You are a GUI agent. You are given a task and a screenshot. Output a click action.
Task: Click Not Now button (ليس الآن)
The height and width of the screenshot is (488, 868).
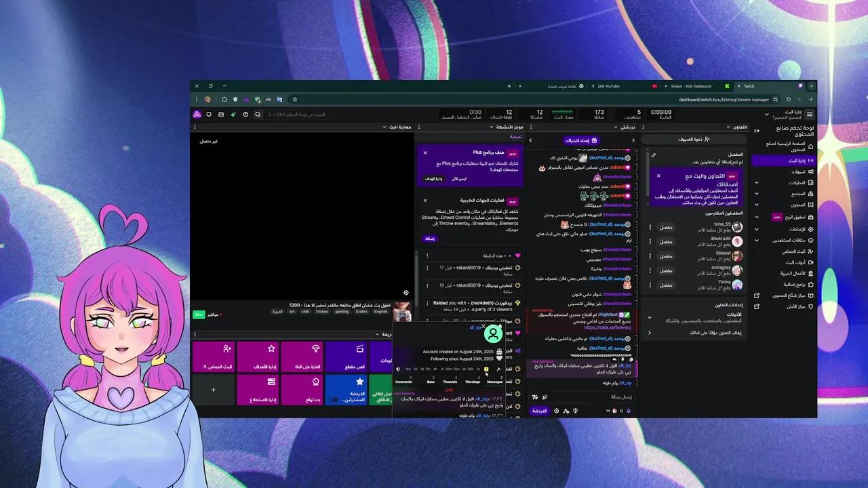pyautogui.click(x=459, y=178)
